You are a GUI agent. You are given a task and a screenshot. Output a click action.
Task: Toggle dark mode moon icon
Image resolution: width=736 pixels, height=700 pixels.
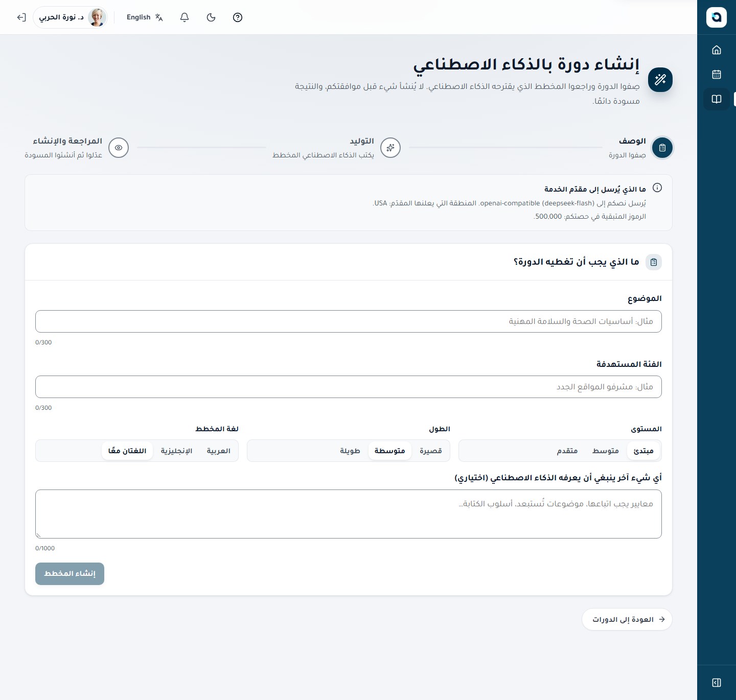click(x=211, y=17)
